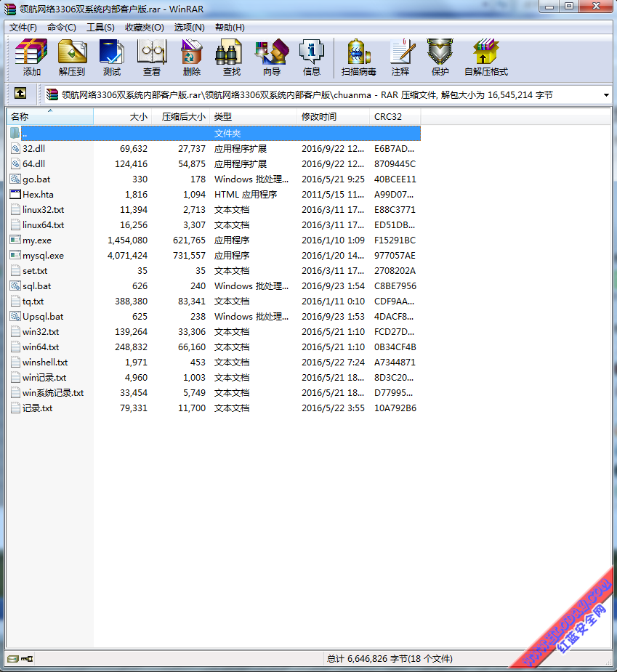Sort by 名称 column header
This screenshot has height=672, width=617.
point(50,116)
